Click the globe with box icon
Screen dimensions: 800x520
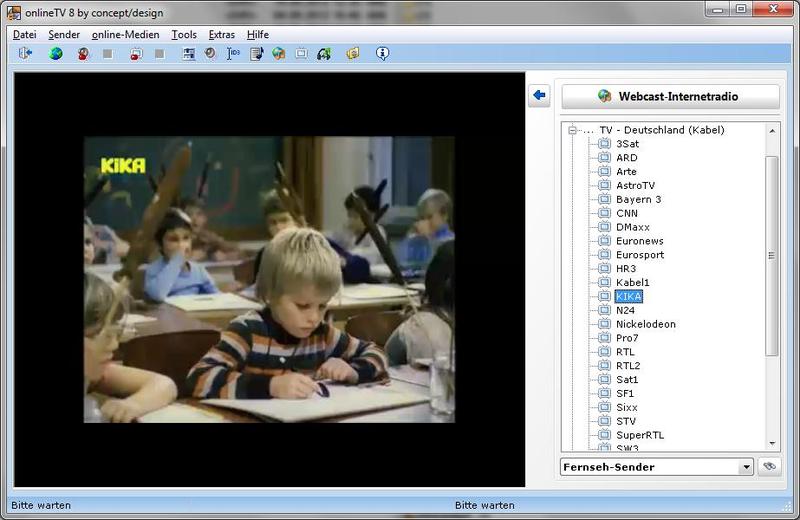(x=278, y=53)
